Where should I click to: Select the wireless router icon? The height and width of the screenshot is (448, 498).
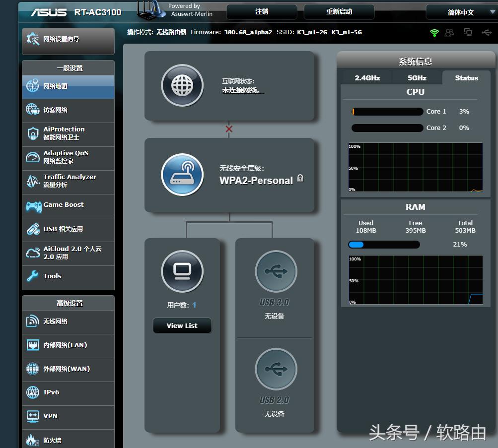(x=182, y=175)
